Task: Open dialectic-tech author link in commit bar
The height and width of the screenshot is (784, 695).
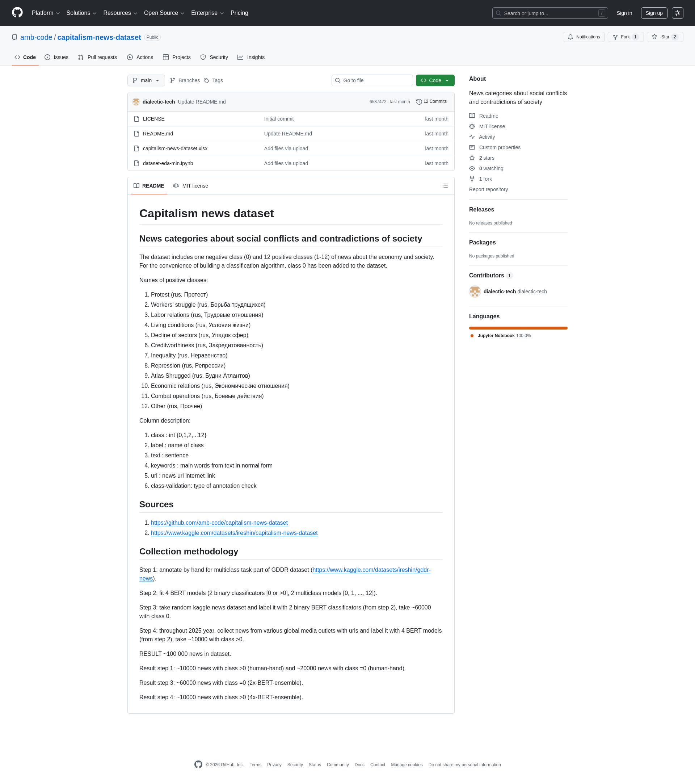Action: [x=159, y=102]
